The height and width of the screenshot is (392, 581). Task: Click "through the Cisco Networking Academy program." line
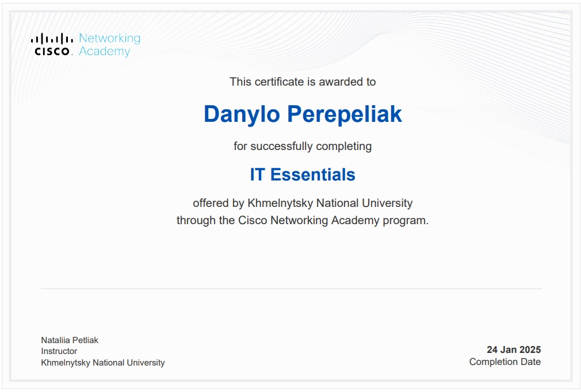click(x=303, y=220)
